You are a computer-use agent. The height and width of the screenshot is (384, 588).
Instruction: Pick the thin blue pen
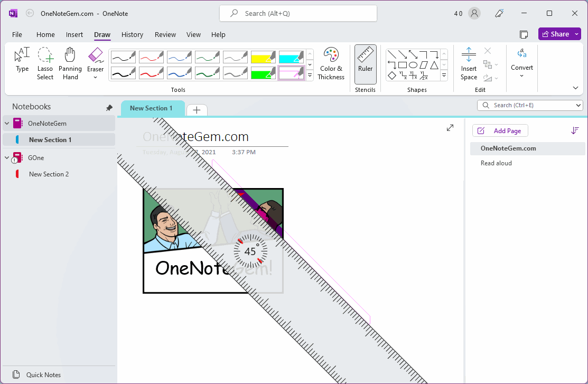click(x=179, y=57)
